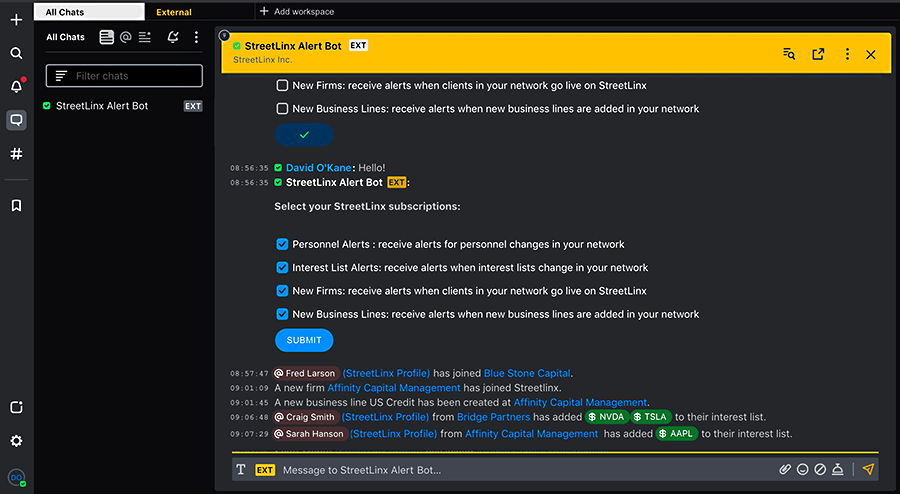The width and height of the screenshot is (900, 494).
Task: Uncheck the Personnel Alerts checkbox
Action: [282, 244]
